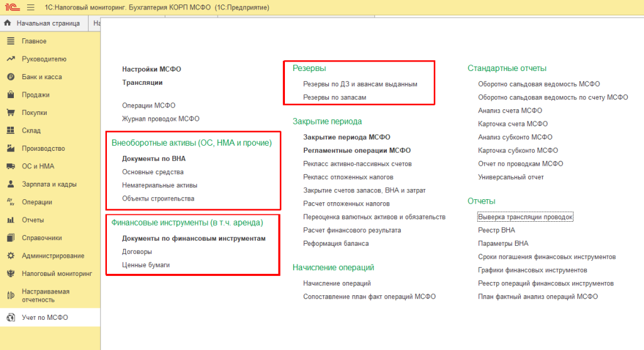Open Оборотно сальдовая ведомость МСФО report

point(539,84)
